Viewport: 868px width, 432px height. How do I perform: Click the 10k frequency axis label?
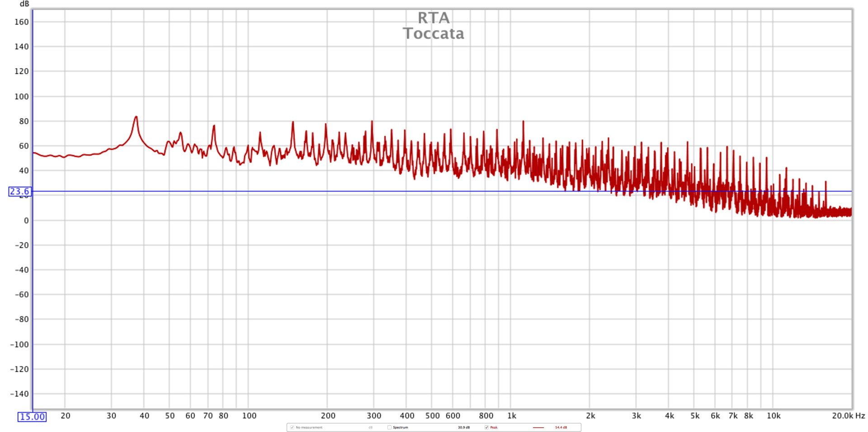774,416
